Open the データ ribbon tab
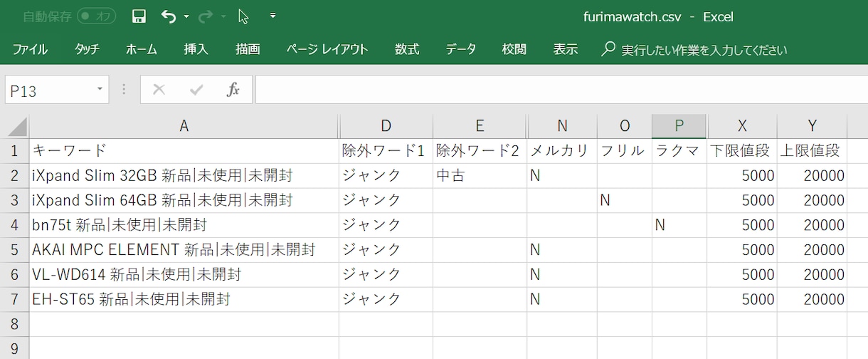The width and height of the screenshot is (868, 359). [461, 49]
